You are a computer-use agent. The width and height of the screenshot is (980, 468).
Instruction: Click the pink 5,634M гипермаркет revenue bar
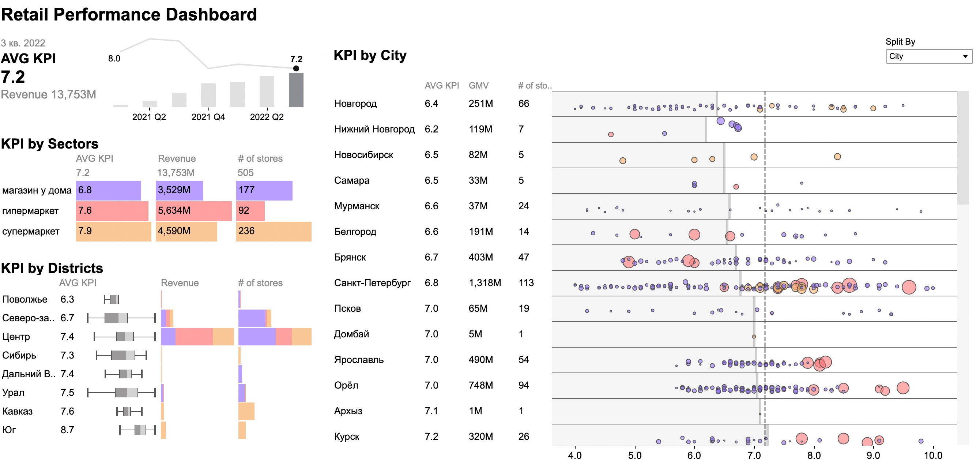[194, 211]
